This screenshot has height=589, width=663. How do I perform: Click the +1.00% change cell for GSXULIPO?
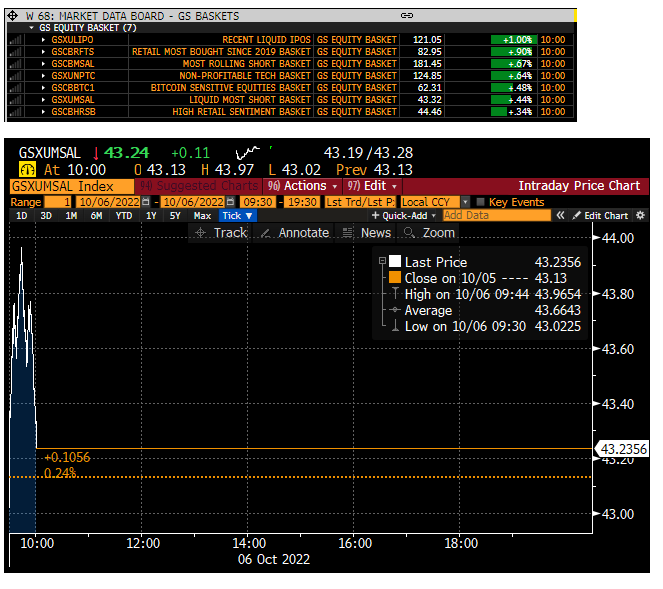pyautogui.click(x=514, y=40)
